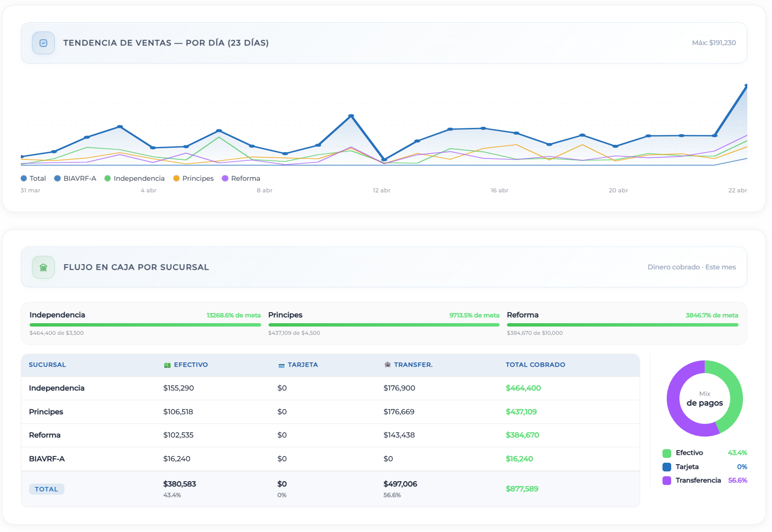The height and width of the screenshot is (532, 772).
Task: Click the TOTAL COBRADO column header
Action: pos(536,365)
